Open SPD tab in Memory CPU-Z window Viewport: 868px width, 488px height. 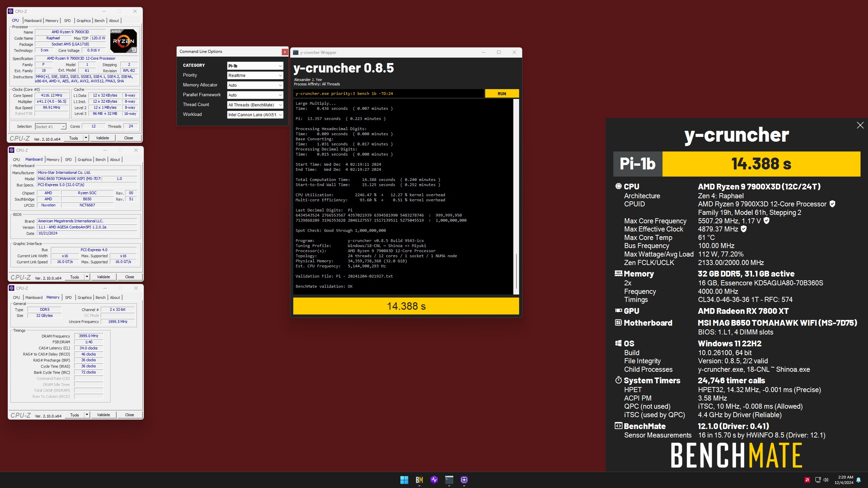click(x=68, y=298)
